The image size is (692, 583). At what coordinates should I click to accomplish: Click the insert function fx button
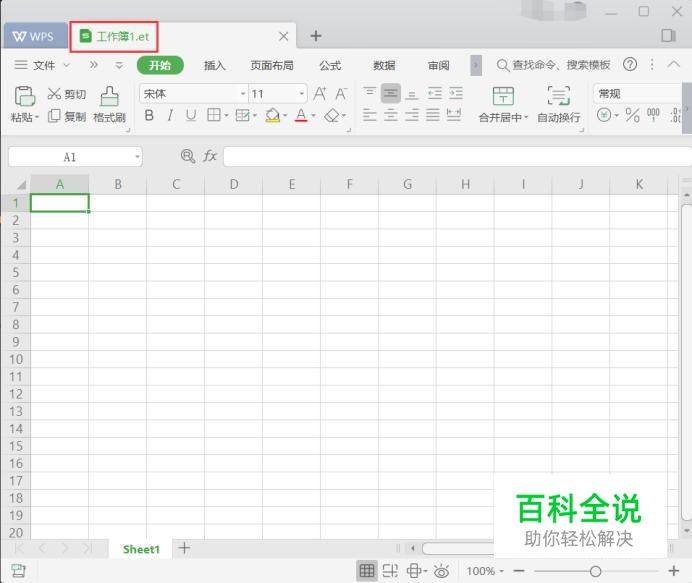point(210,156)
